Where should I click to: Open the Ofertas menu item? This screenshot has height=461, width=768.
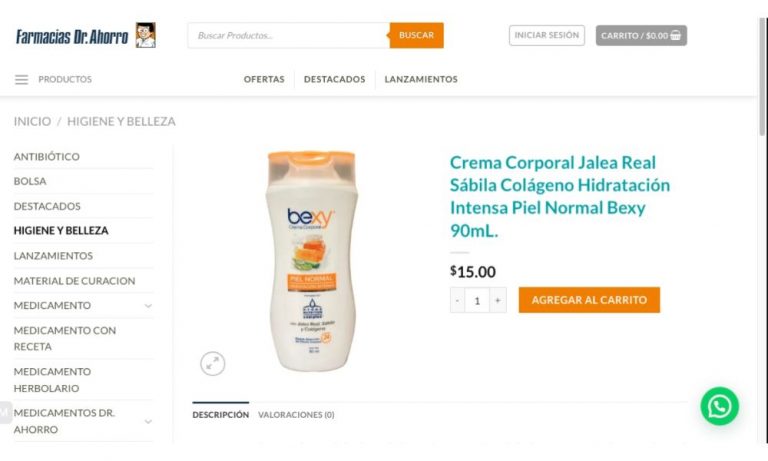tap(264, 79)
